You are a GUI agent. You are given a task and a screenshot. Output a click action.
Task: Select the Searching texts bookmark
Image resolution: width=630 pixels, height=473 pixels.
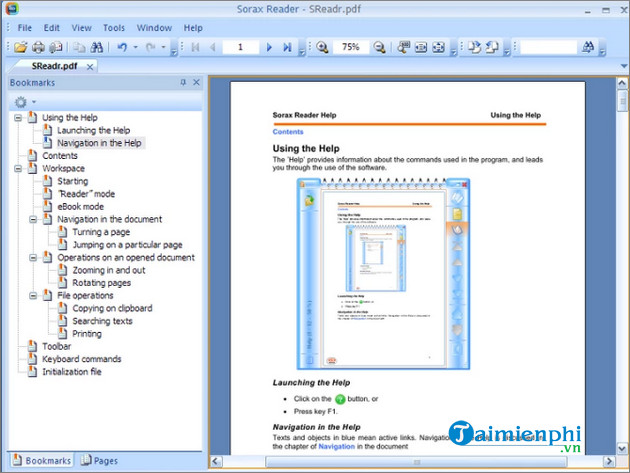102,321
